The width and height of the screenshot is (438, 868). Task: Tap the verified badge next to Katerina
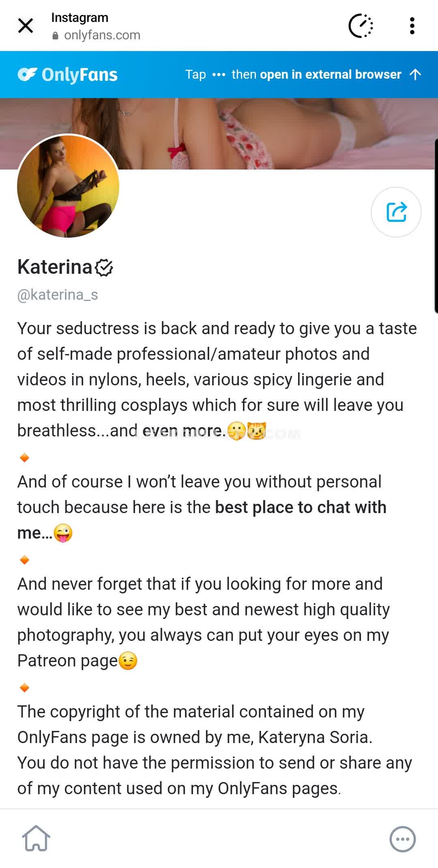point(104,268)
